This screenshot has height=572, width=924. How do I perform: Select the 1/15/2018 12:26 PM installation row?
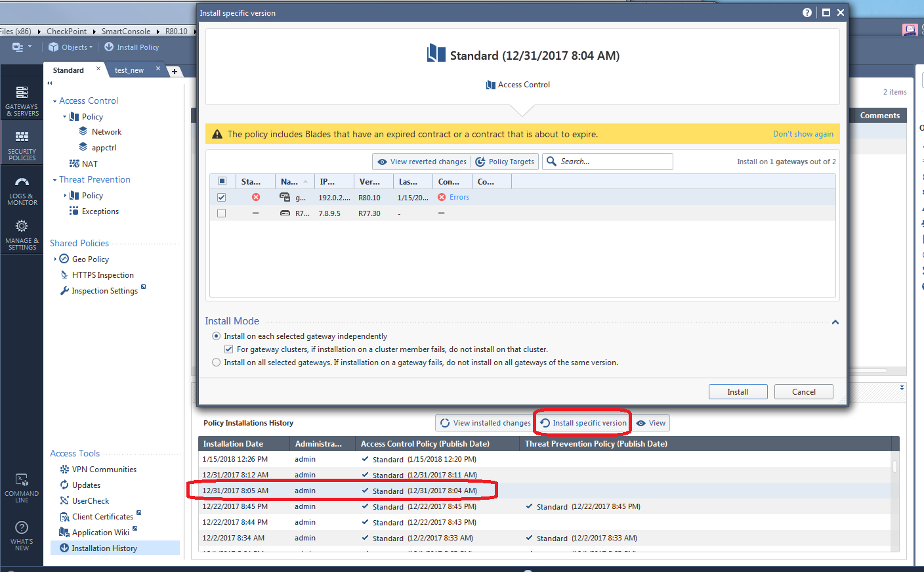[545, 459]
